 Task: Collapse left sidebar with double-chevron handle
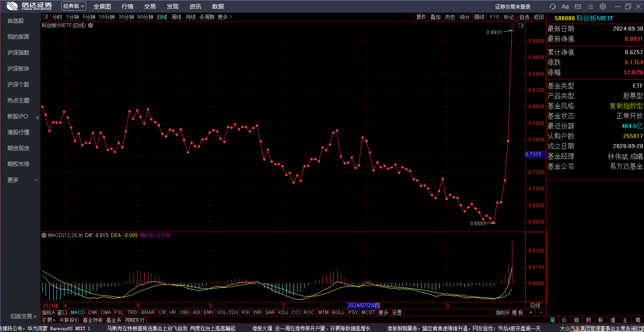click(x=38, y=117)
